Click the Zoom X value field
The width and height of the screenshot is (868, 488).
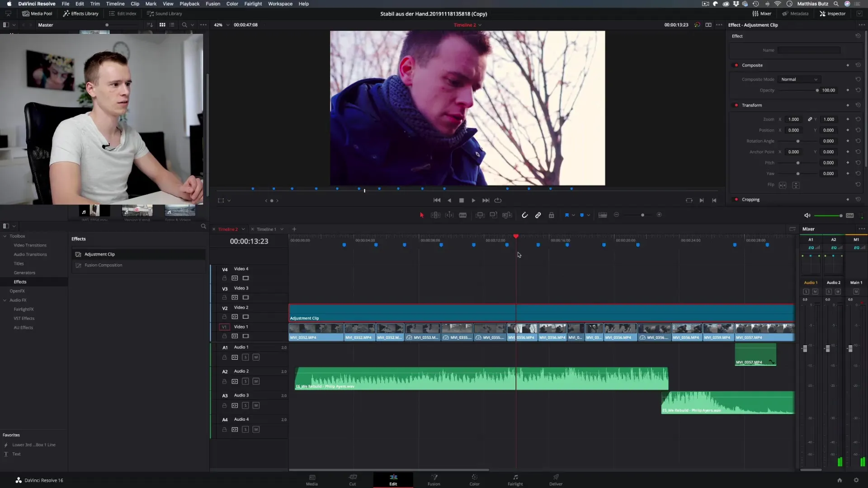(794, 120)
